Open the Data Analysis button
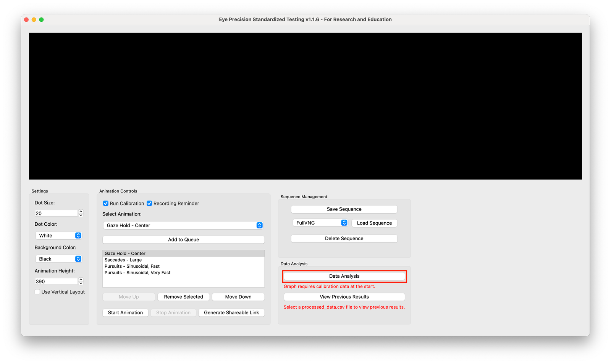611x364 pixels. 344,276
